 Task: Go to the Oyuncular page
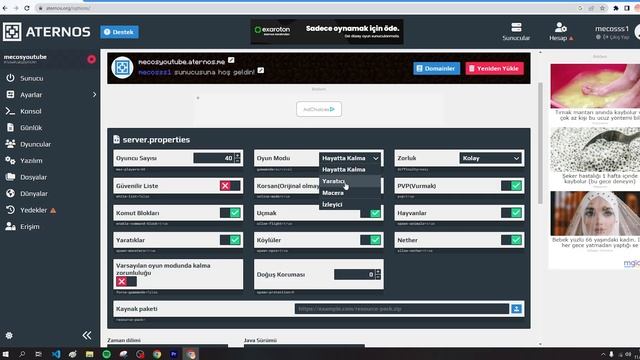click(x=36, y=144)
